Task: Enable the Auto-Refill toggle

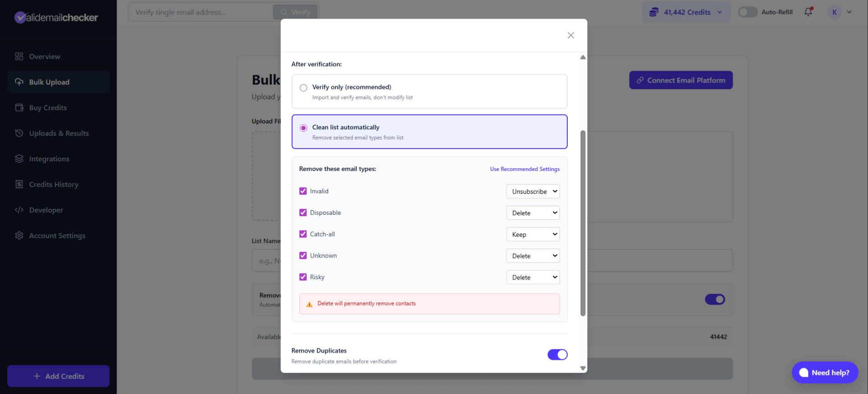Action: (747, 12)
